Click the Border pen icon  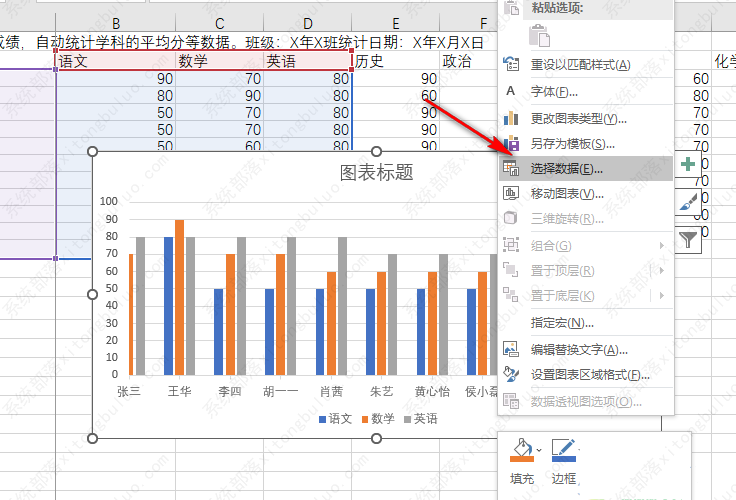(x=563, y=450)
